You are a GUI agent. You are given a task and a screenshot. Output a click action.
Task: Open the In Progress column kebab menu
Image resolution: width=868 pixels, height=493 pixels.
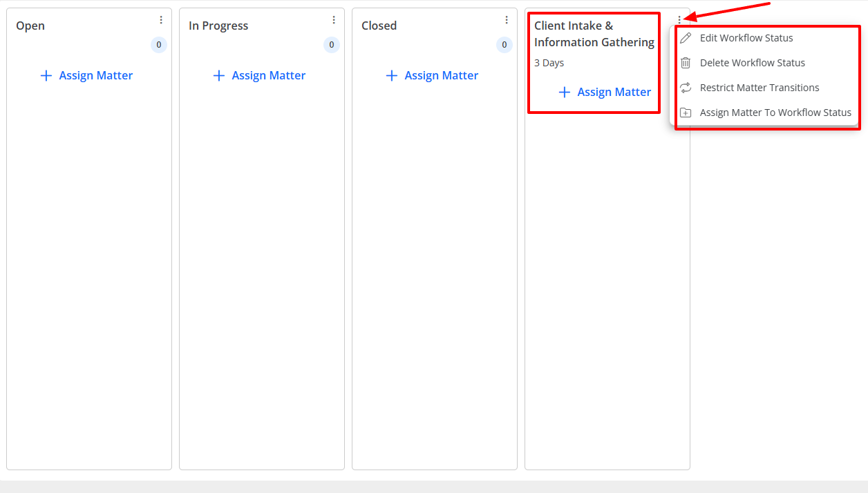pyautogui.click(x=334, y=19)
